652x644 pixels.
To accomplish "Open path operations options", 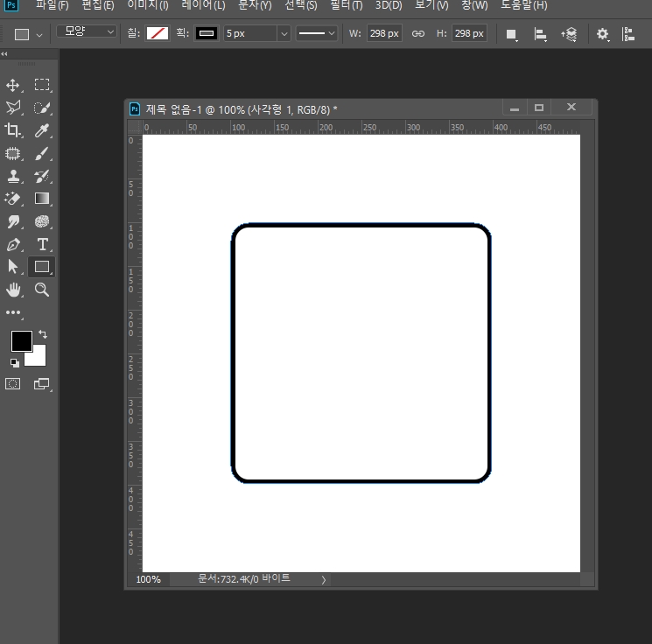I will click(511, 34).
